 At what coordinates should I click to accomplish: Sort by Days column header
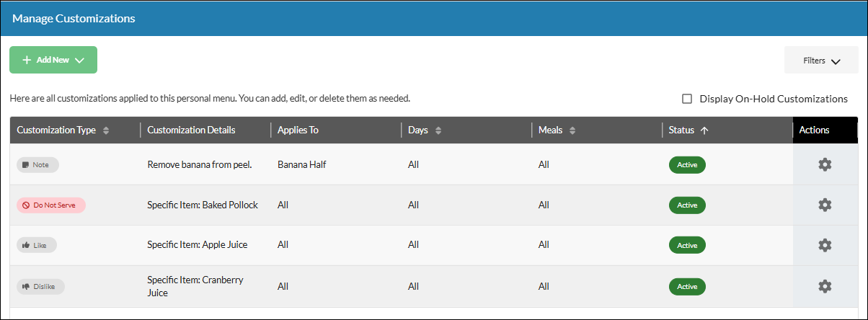(x=424, y=130)
